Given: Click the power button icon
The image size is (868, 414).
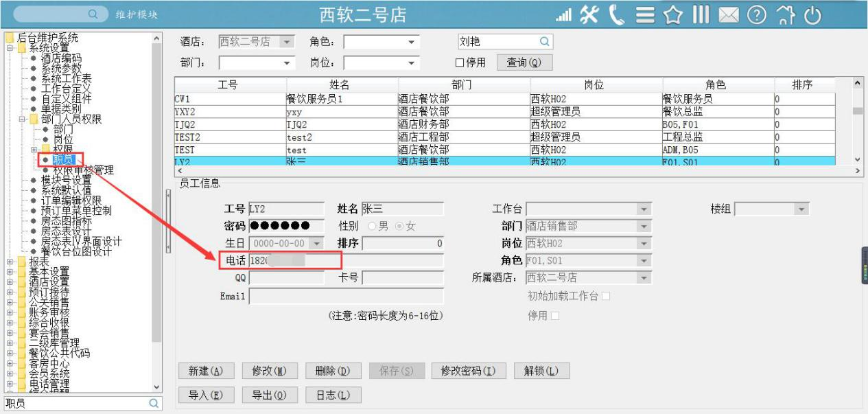Looking at the screenshot, I should point(812,15).
